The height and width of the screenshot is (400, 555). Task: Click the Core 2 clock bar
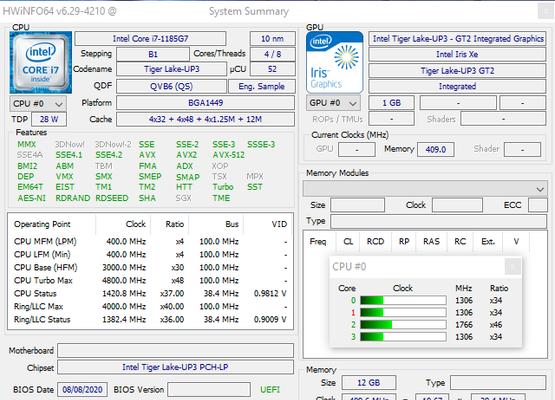coord(403,325)
